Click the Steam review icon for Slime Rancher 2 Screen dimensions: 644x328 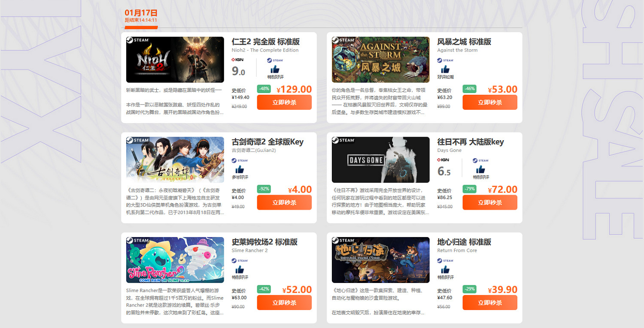240,269
